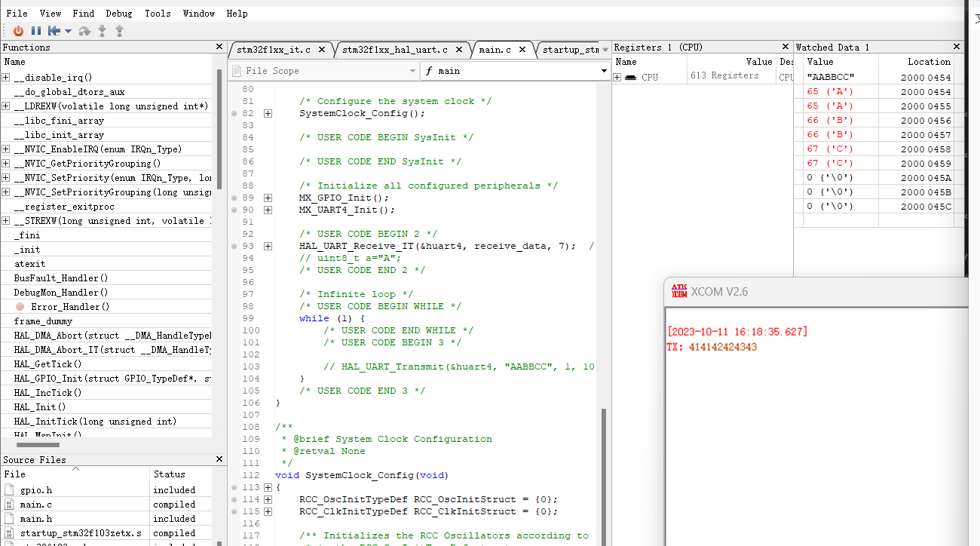Screen dimensions: 980x546
Task: Click the Step Into toolbar icon
Action: (103, 31)
